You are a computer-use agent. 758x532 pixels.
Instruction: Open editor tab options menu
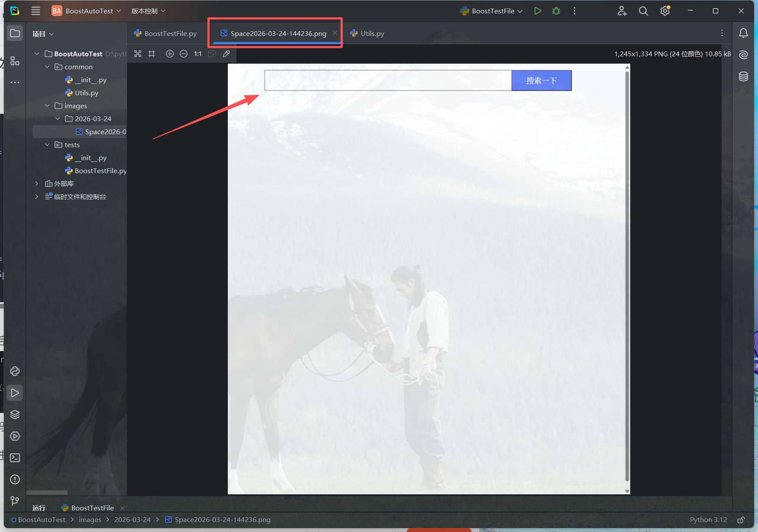click(722, 33)
